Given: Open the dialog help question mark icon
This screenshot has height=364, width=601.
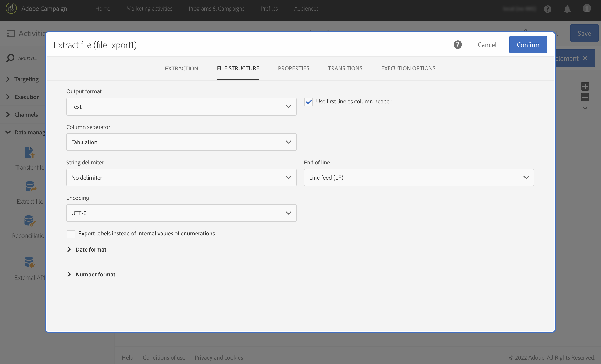Looking at the screenshot, I should click(x=458, y=45).
